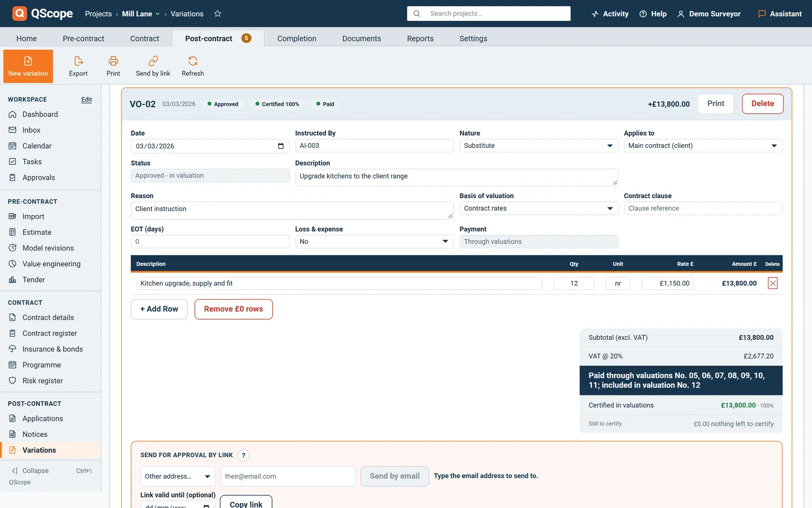Click the Copy link button
The height and width of the screenshot is (508, 812).
(246, 503)
